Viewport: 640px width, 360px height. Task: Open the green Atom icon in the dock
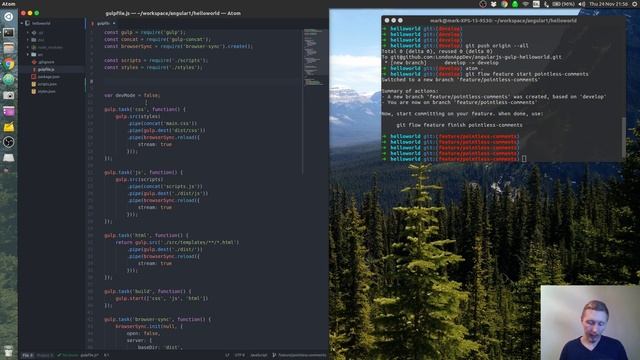tap(9, 80)
